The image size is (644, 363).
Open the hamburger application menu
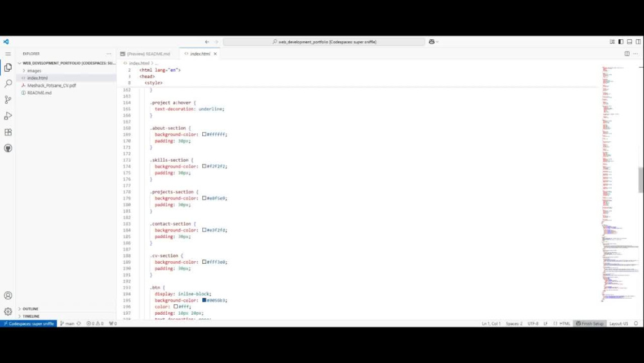coord(8,54)
